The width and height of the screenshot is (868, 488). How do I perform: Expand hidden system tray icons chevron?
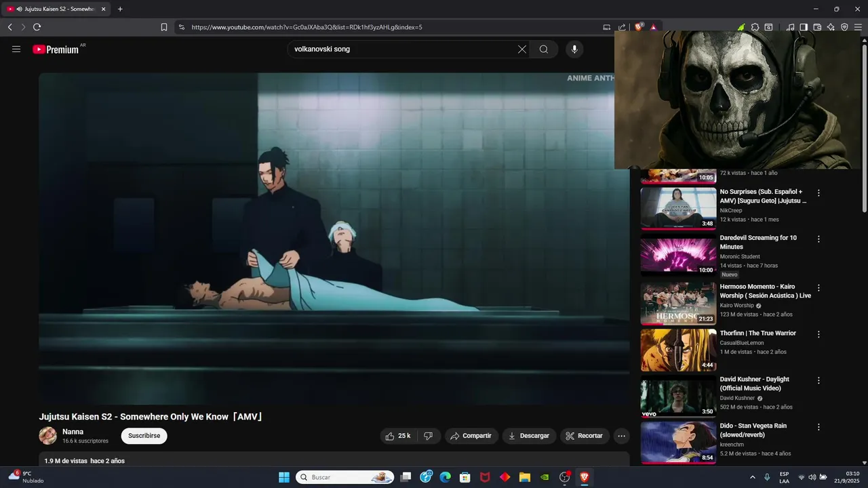click(752, 477)
